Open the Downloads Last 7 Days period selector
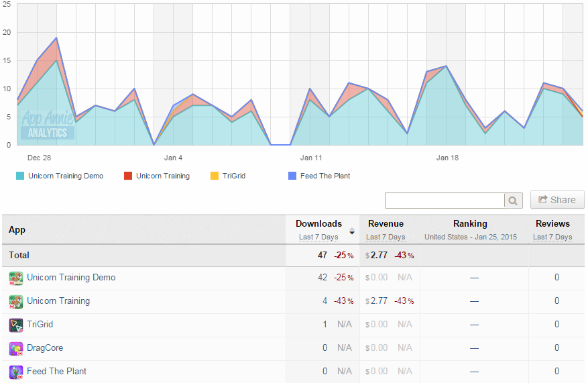Viewport: 588px width, 383px height. (318, 237)
